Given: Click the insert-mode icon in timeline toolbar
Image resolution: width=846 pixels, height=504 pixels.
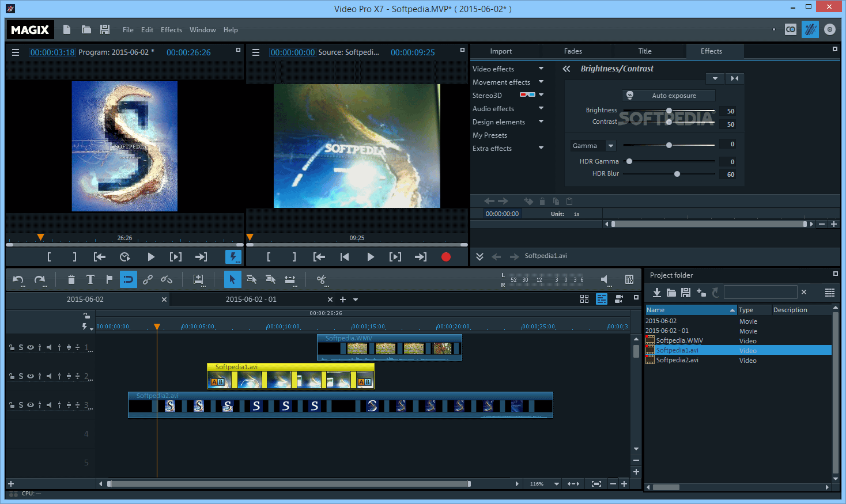Looking at the screenshot, I should coord(198,280).
